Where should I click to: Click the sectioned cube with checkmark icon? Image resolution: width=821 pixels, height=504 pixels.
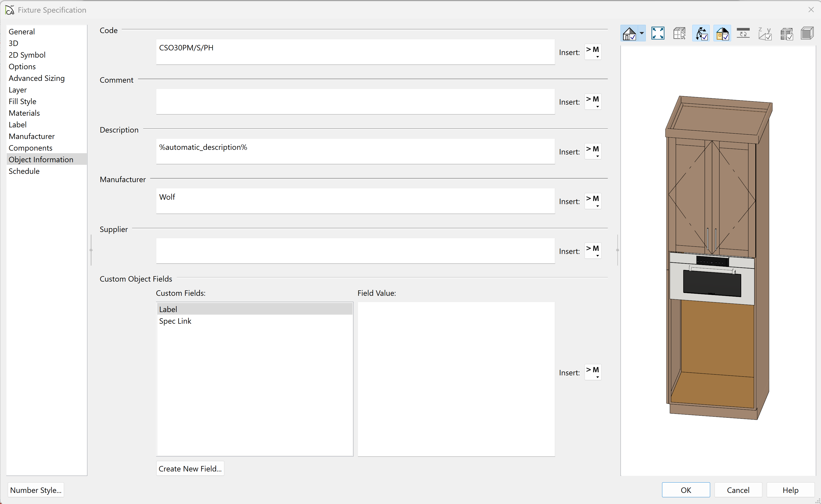tap(786, 33)
